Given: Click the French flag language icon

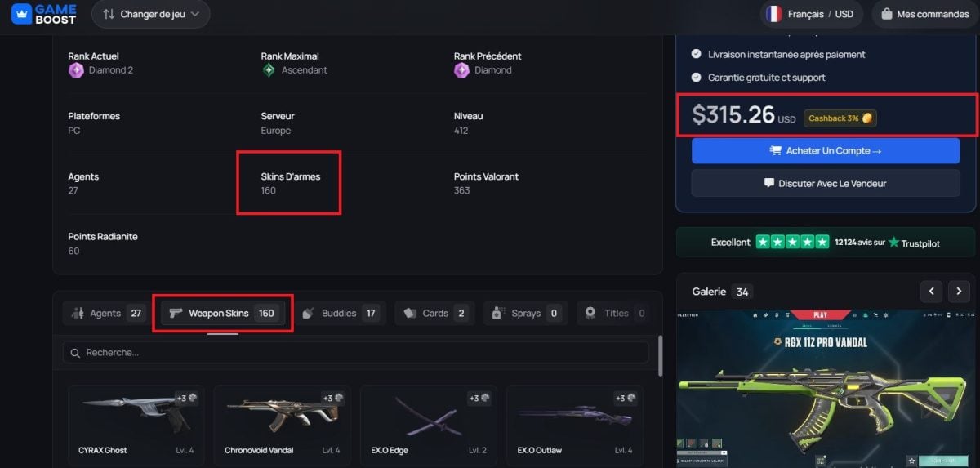Looking at the screenshot, I should click(773, 14).
